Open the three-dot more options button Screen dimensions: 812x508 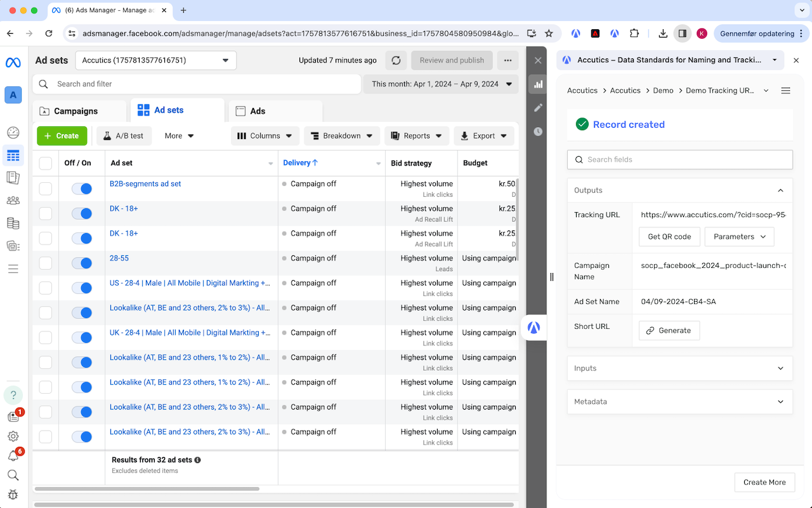pyautogui.click(x=507, y=60)
